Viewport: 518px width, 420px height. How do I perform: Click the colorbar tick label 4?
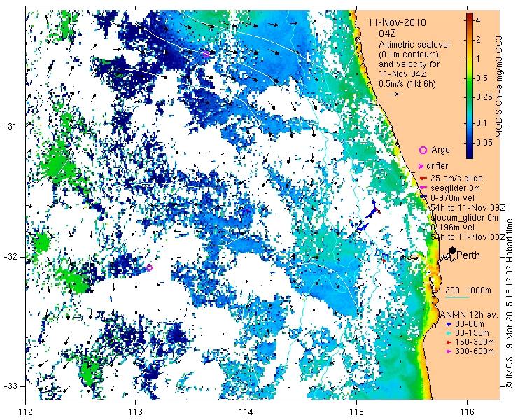(x=478, y=20)
